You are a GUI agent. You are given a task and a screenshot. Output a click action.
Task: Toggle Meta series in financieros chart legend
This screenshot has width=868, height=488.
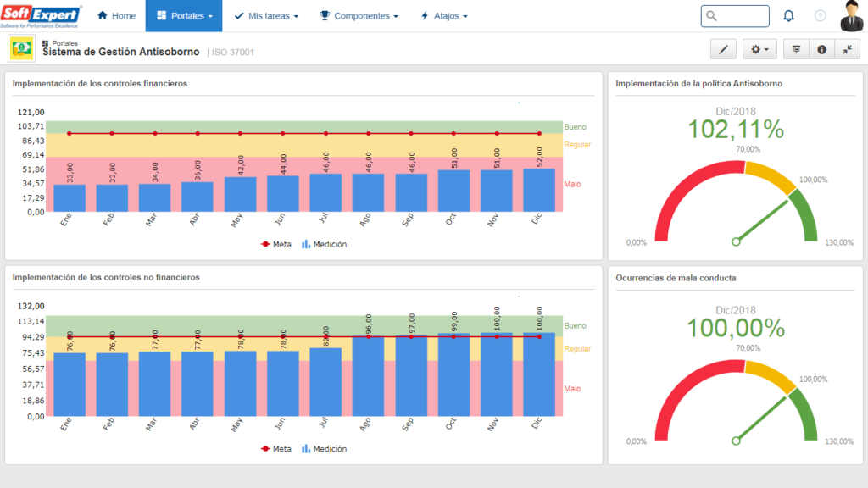pyautogui.click(x=276, y=244)
